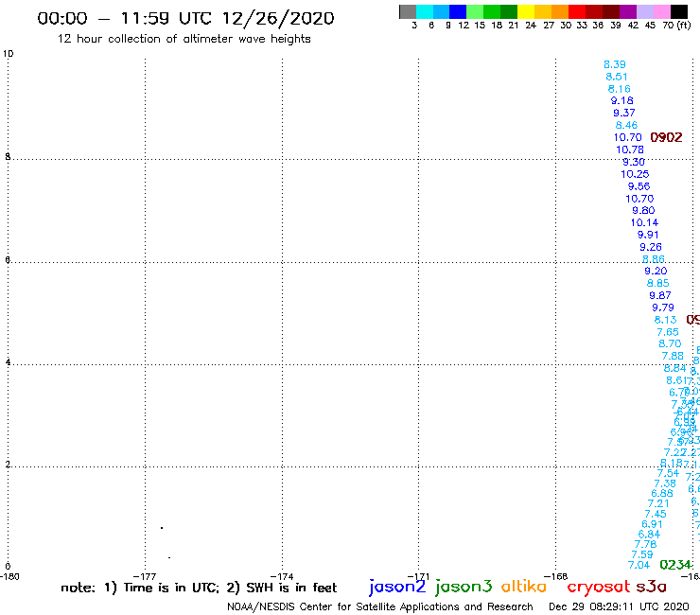700x615 pixels.
Task: Click the wave height value '10.25'
Action: (635, 174)
